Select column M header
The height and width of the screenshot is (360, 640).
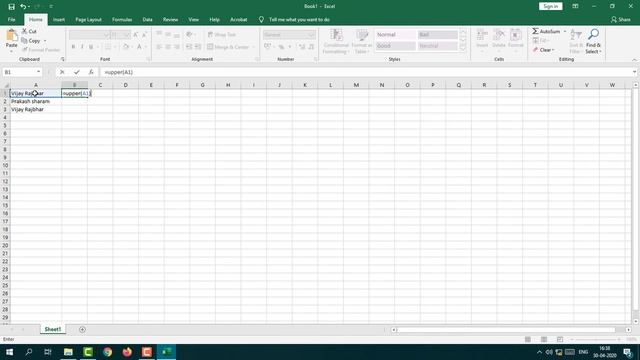(x=356, y=85)
